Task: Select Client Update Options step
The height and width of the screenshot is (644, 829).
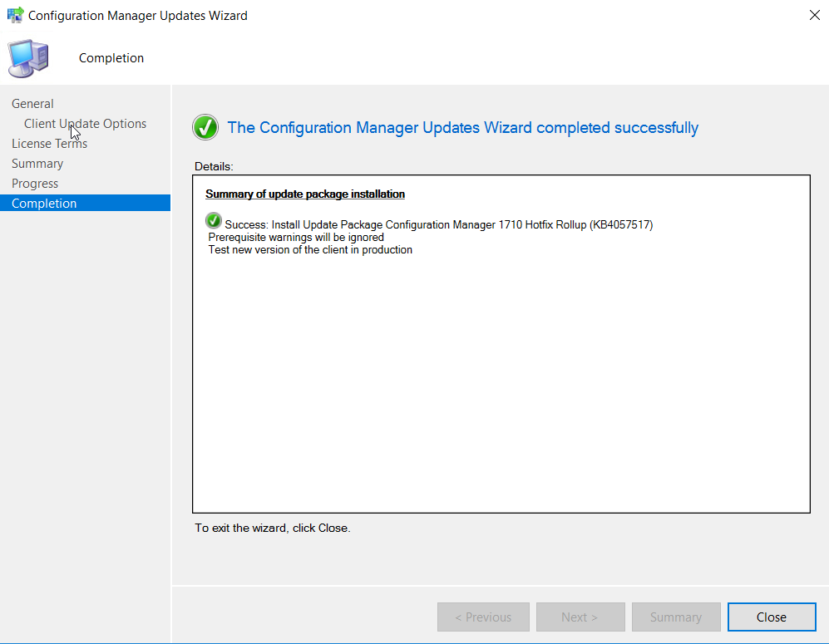Action: [x=85, y=124]
